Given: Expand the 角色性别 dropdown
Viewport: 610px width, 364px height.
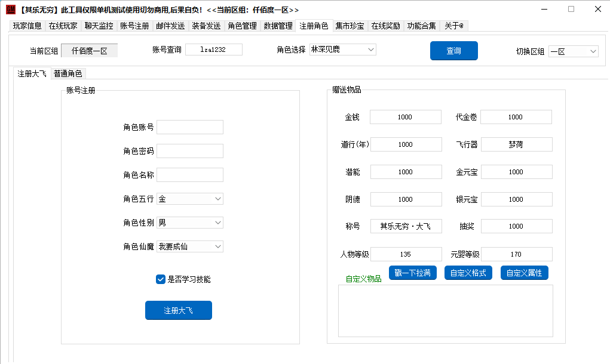Looking at the screenshot, I should click(x=189, y=223).
